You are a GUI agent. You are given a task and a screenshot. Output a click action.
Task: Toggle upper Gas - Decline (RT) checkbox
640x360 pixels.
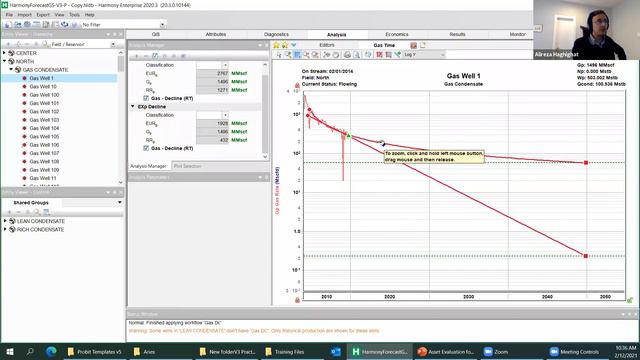pyautogui.click(x=146, y=98)
